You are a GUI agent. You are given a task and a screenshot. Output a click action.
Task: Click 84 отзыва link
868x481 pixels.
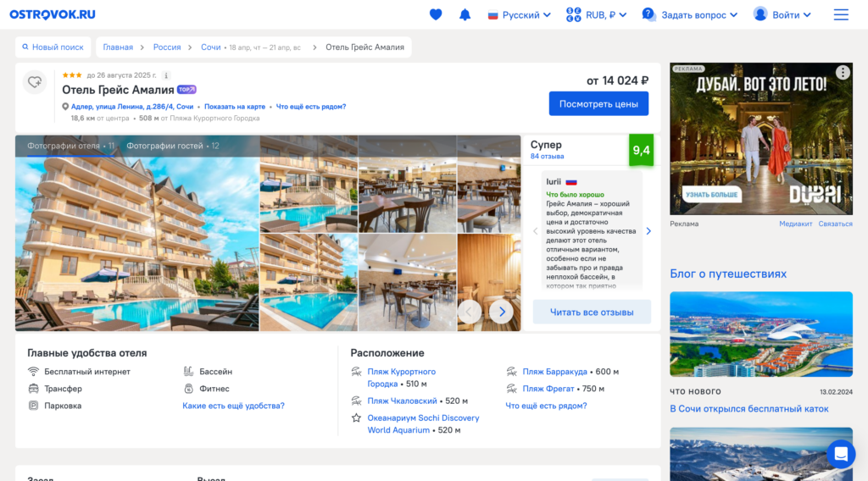click(547, 157)
